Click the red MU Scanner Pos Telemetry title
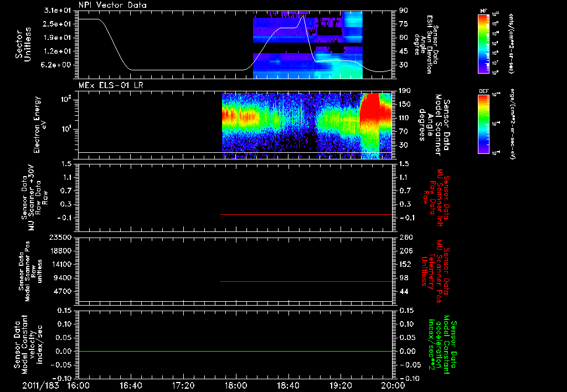 [x=436, y=271]
